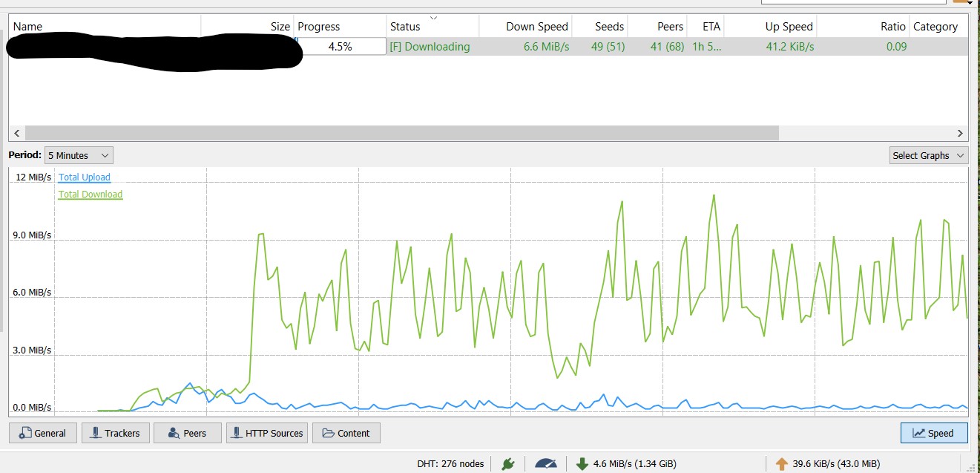Sort by Up Speed column
Screen dimensions: 980x473
tap(771, 26)
